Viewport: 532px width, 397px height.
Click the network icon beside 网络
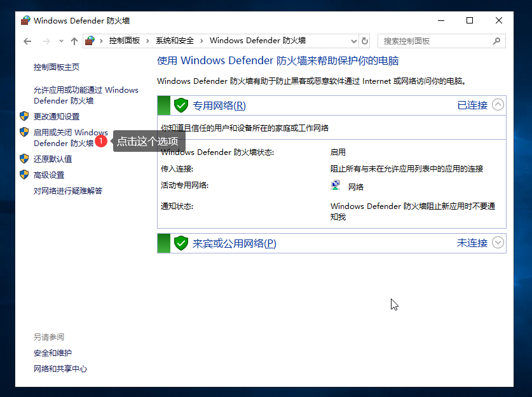[x=336, y=185]
